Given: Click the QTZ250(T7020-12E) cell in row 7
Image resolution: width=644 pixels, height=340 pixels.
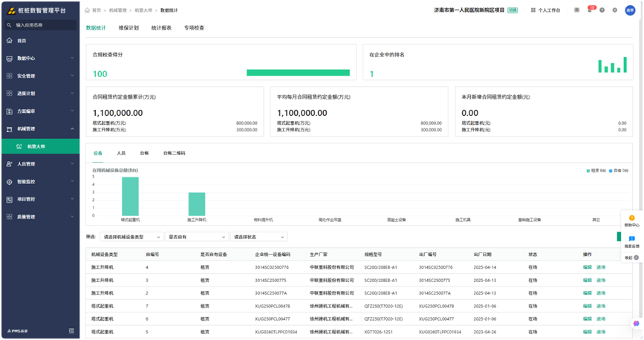Looking at the screenshot, I should [383, 306].
